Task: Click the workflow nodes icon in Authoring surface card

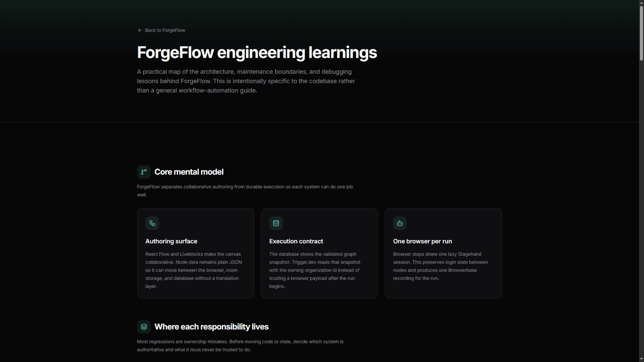Action: [x=152, y=223]
